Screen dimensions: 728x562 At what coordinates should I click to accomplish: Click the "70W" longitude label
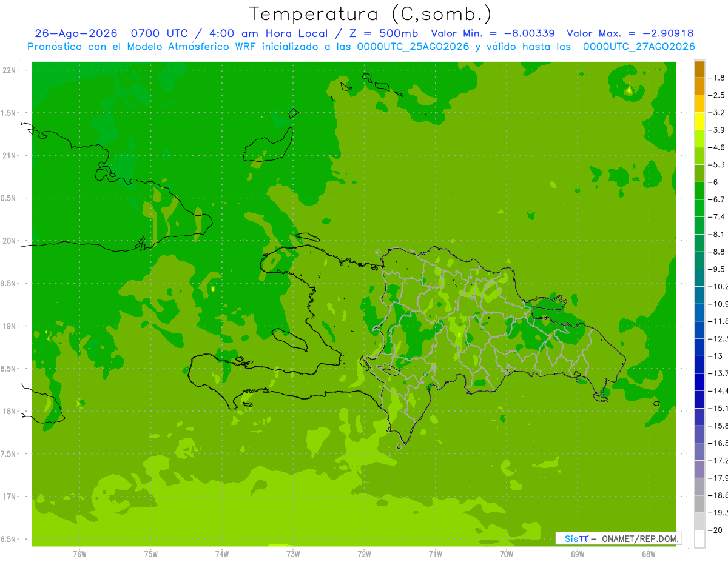click(507, 554)
